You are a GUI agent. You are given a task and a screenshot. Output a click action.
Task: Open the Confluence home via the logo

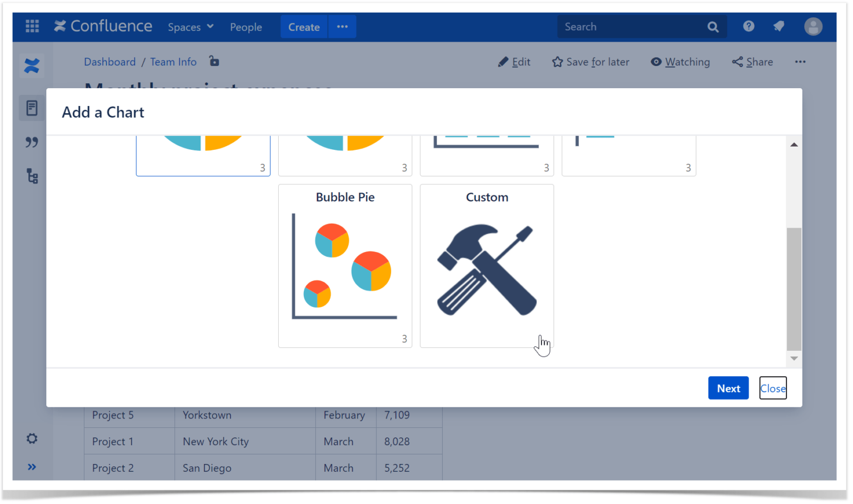click(103, 26)
